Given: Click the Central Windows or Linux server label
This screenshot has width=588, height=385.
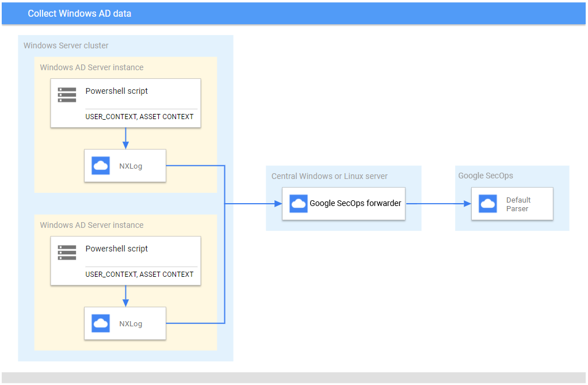Looking at the screenshot, I should click(x=329, y=176).
